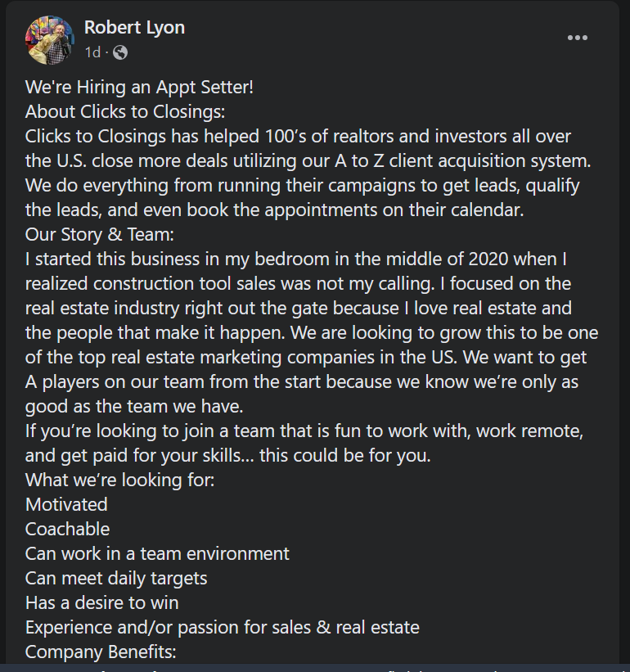Click the "Motivated" line
The width and height of the screenshot is (630, 672).
[66, 504]
